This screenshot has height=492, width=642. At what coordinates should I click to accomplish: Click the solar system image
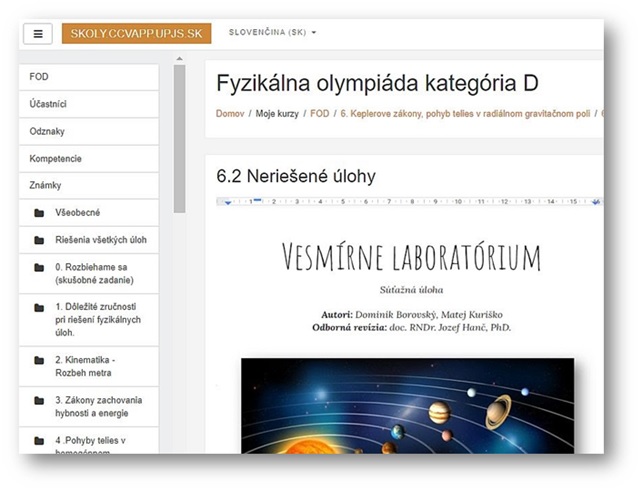[407, 406]
